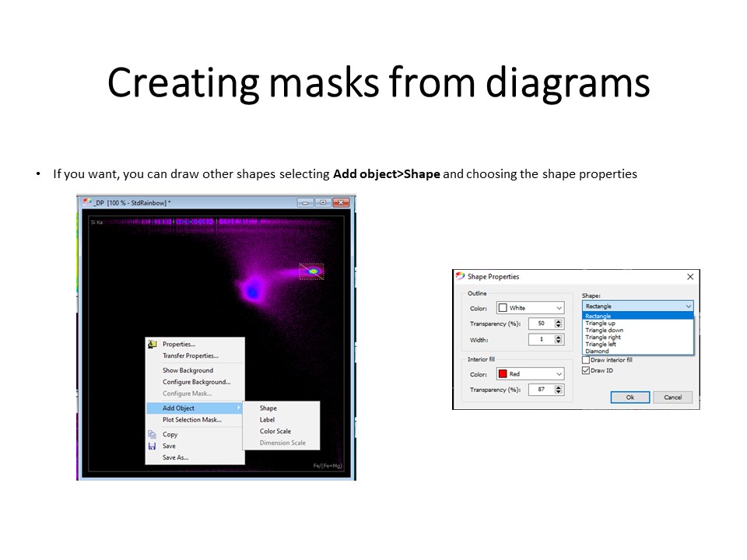747x560 pixels.
Task: Click the Save floppy disk icon
Action: click(153, 446)
